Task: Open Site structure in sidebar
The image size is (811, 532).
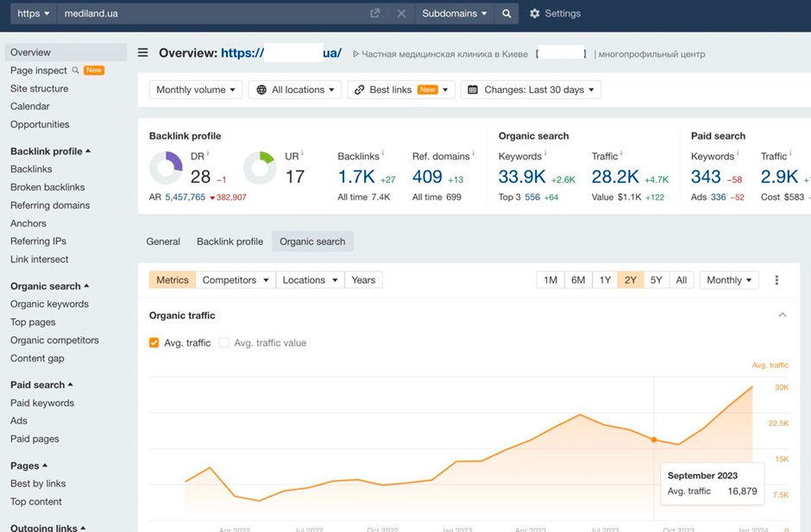Action: 40,89
